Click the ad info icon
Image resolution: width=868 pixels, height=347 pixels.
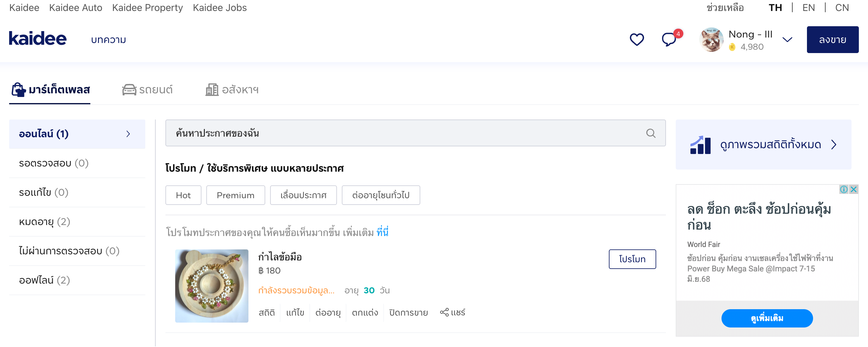click(844, 189)
